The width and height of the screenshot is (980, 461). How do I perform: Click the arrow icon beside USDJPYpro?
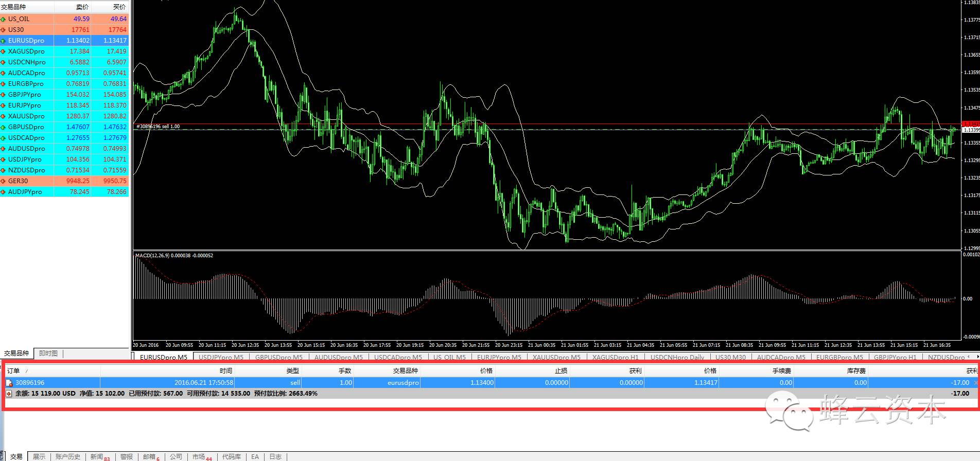click(4, 159)
